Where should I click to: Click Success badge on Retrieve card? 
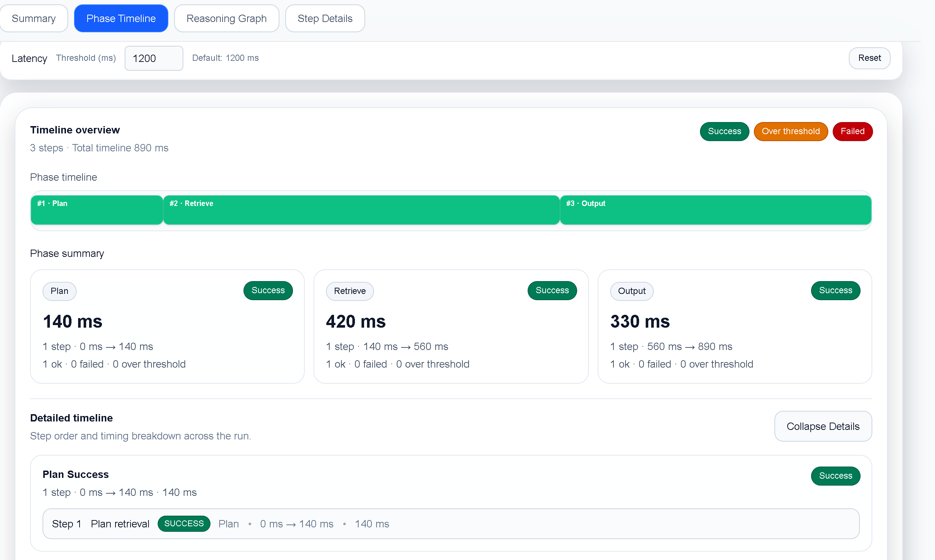[552, 291]
